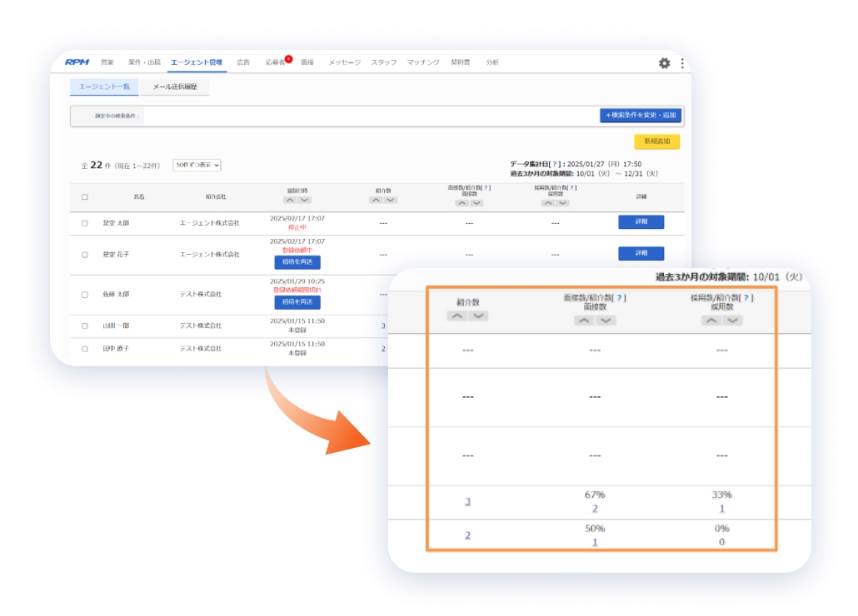Toggle the select-all checkbox in table header
858x616 pixels.
coord(84,197)
